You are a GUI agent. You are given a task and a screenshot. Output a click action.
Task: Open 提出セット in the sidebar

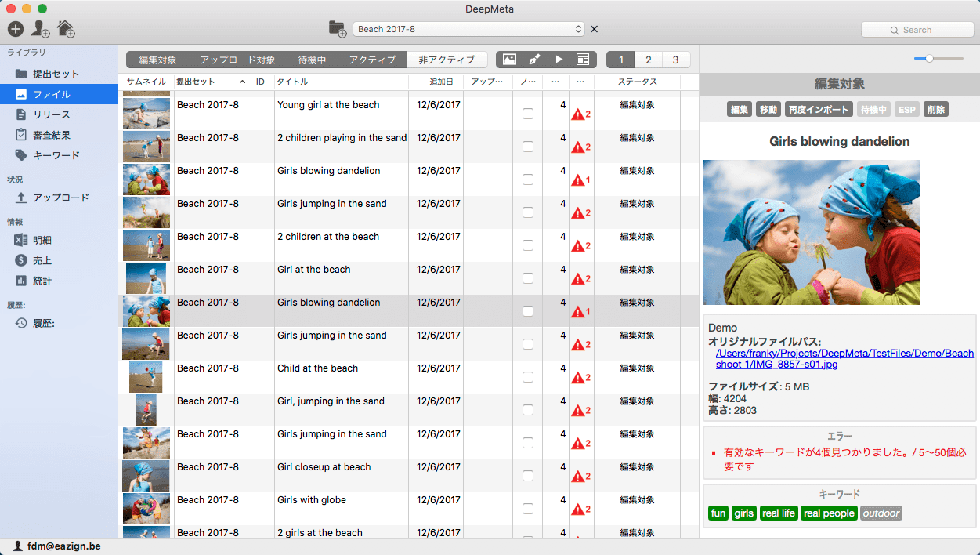[59, 74]
